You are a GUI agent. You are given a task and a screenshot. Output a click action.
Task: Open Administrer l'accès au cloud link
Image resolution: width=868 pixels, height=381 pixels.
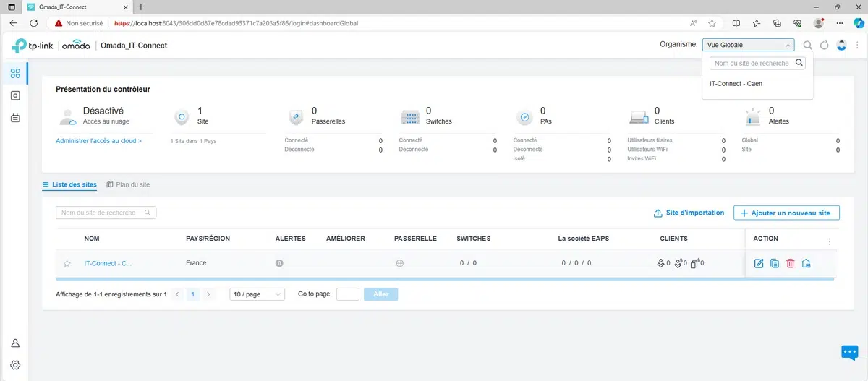click(98, 141)
